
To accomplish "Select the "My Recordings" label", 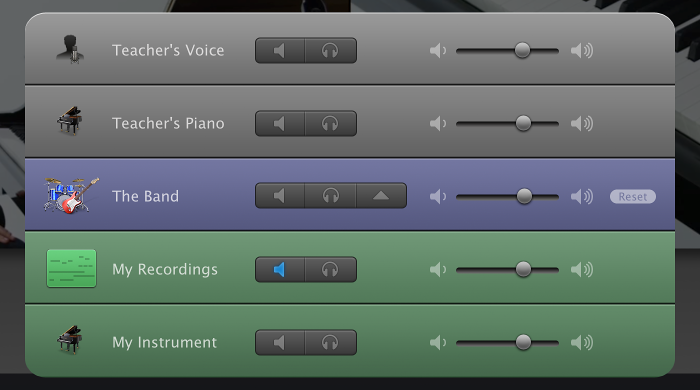I will 165,270.
